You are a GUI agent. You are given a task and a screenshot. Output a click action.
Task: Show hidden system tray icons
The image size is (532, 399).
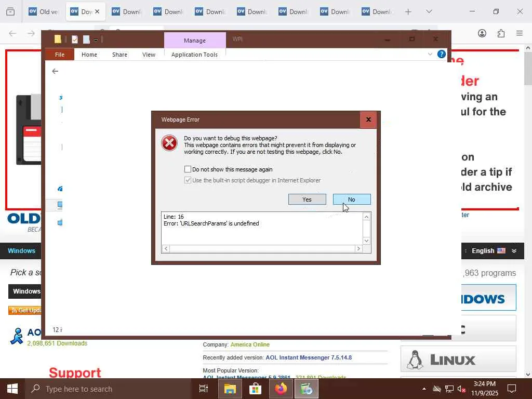pyautogui.click(x=424, y=389)
